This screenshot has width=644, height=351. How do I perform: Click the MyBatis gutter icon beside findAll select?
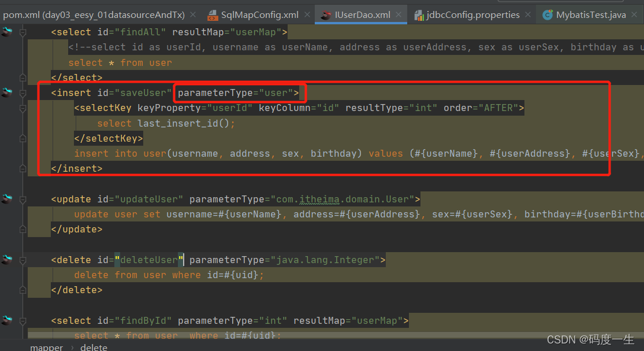[x=7, y=32]
